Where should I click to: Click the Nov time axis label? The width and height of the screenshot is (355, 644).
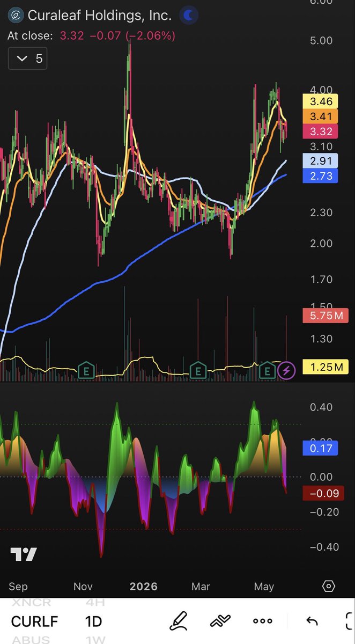(x=83, y=587)
